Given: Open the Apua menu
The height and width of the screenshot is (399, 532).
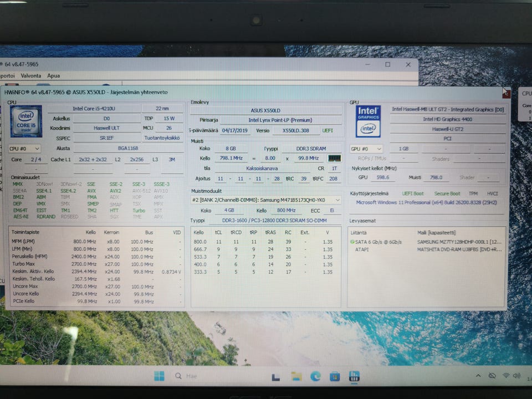Looking at the screenshot, I should (54, 76).
